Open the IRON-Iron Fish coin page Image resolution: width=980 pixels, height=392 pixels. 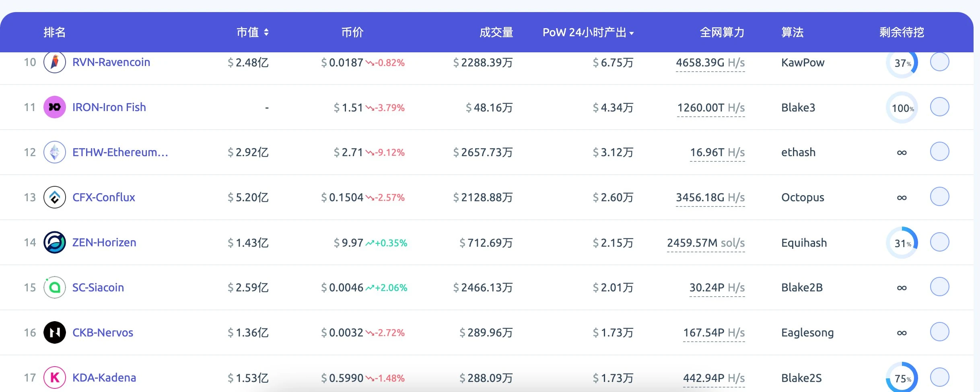point(109,107)
